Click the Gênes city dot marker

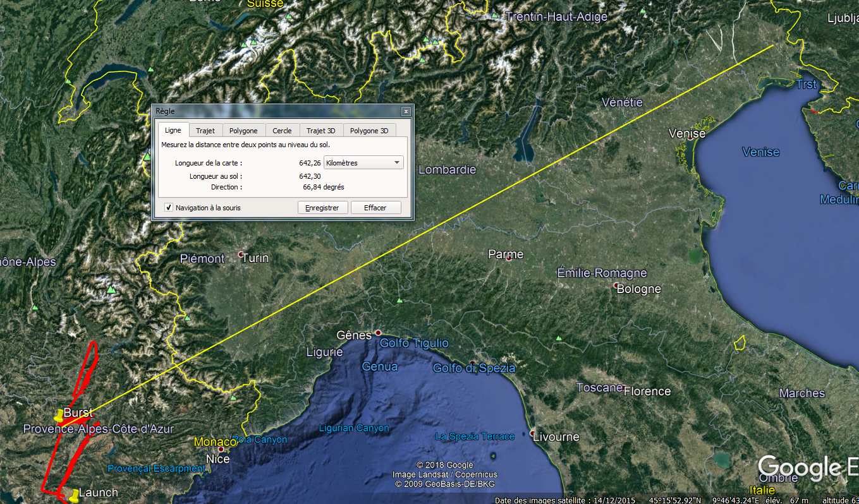coord(378,332)
